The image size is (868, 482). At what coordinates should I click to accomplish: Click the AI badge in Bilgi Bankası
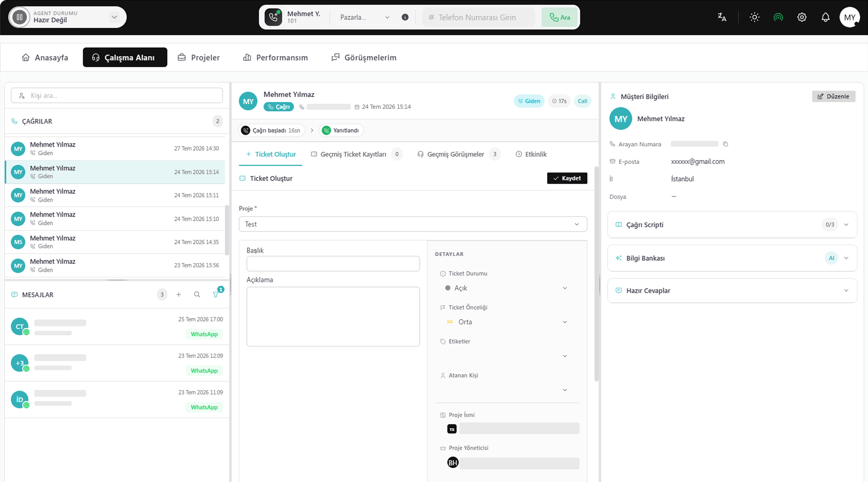click(831, 258)
